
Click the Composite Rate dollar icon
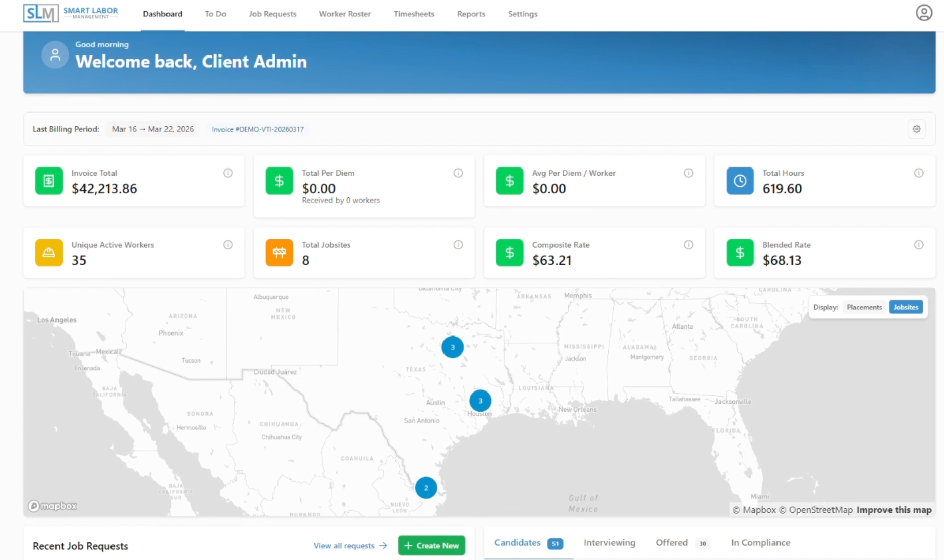coord(510,252)
